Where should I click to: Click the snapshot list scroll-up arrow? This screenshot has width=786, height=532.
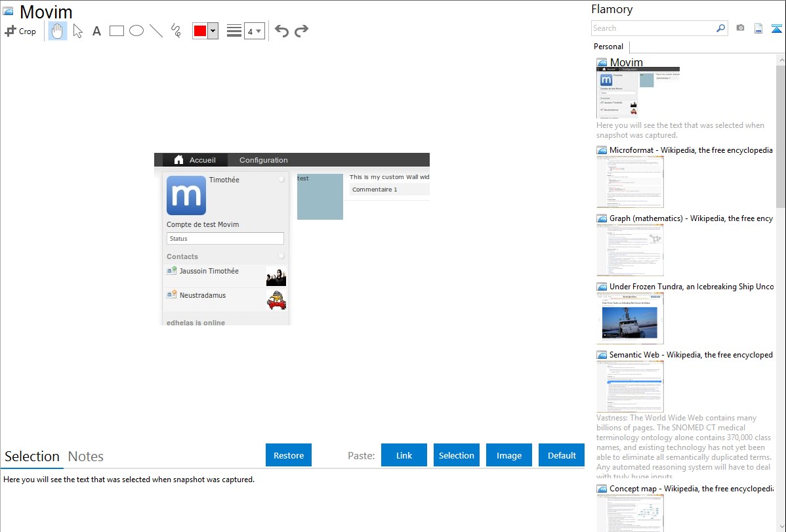pos(781,60)
